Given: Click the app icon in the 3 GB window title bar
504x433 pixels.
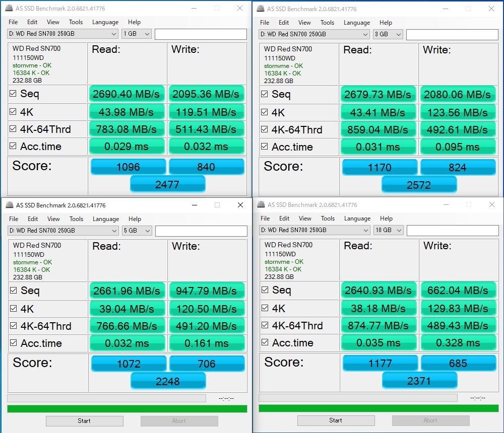Looking at the screenshot, I should (x=261, y=9).
